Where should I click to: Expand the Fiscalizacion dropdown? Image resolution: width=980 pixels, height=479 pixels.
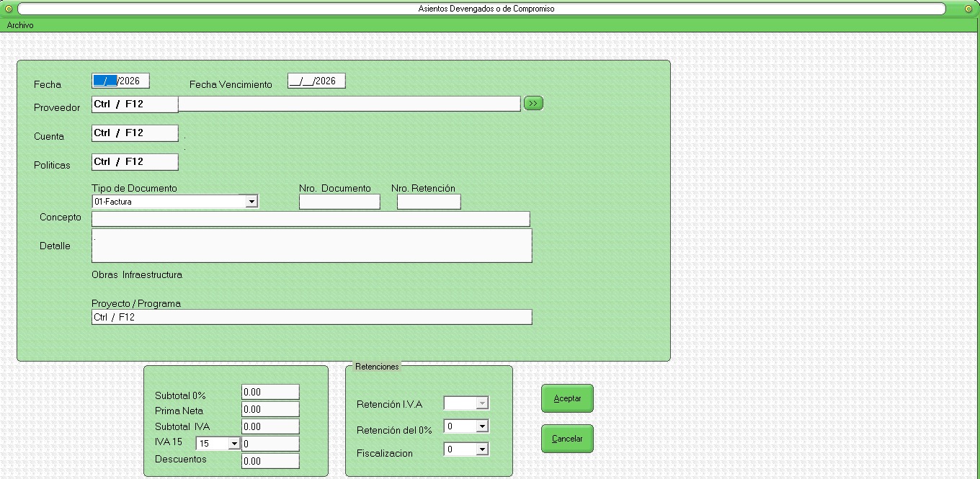(482, 449)
